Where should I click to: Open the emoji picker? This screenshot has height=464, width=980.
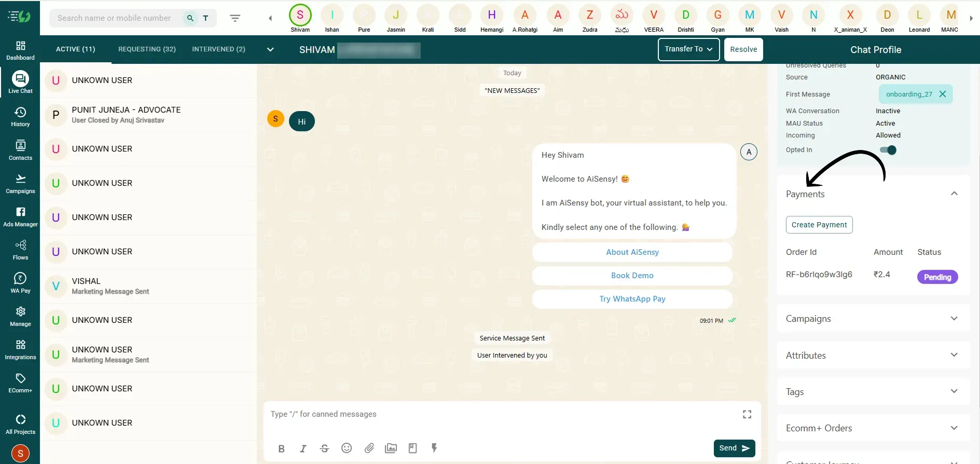(347, 448)
